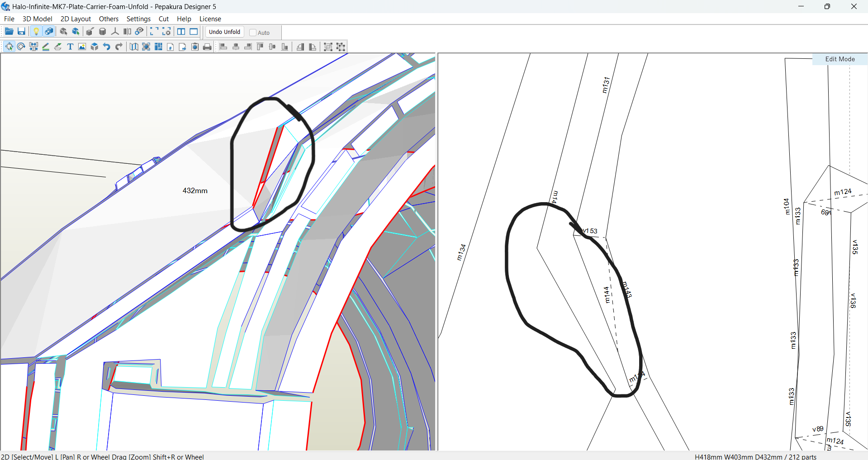The width and height of the screenshot is (868, 460).
Task: Click the Open file folder icon
Action: point(9,32)
